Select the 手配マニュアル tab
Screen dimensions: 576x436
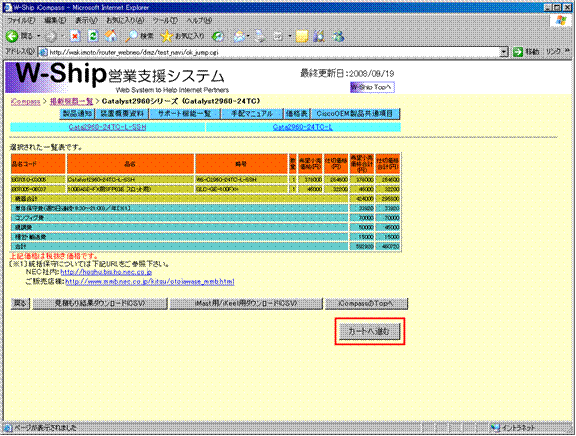(x=252, y=114)
